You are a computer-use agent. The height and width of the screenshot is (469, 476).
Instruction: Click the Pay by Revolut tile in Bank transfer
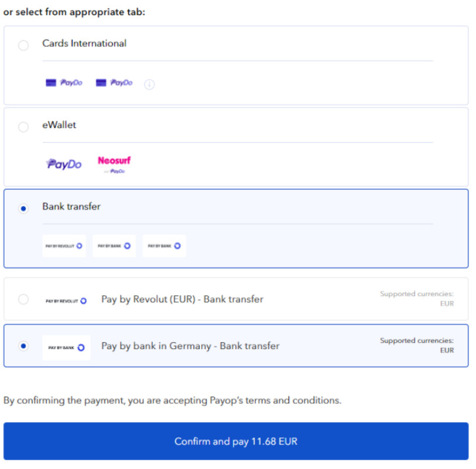pyautogui.click(x=64, y=246)
